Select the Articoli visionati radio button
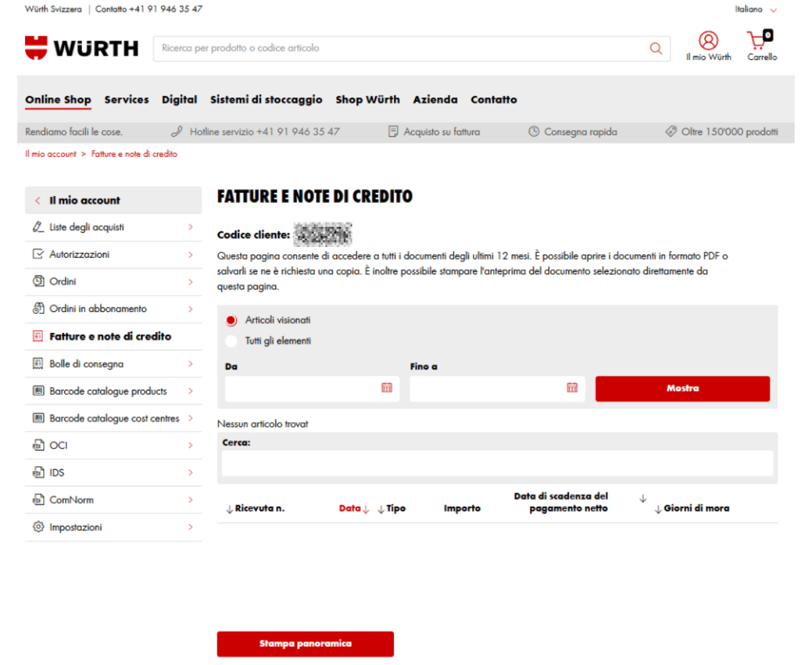Screen dimensions: 812x665 [x=231, y=320]
